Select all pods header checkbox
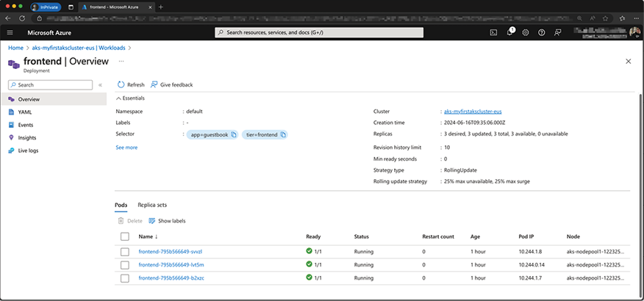Image resolution: width=644 pixels, height=301 pixels. (x=125, y=236)
